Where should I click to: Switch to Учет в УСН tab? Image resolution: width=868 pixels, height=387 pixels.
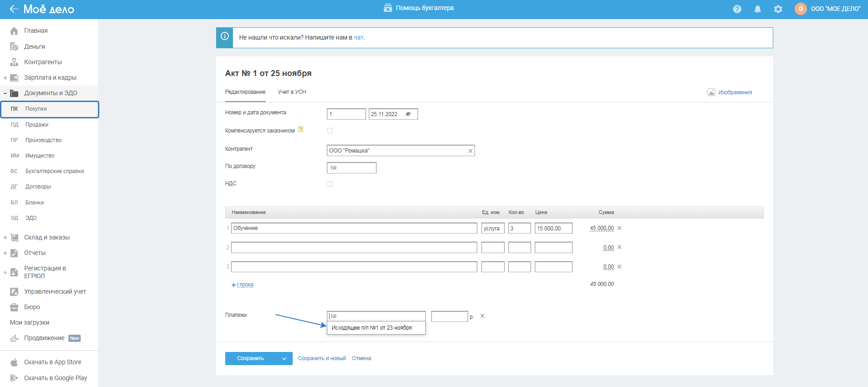(292, 92)
